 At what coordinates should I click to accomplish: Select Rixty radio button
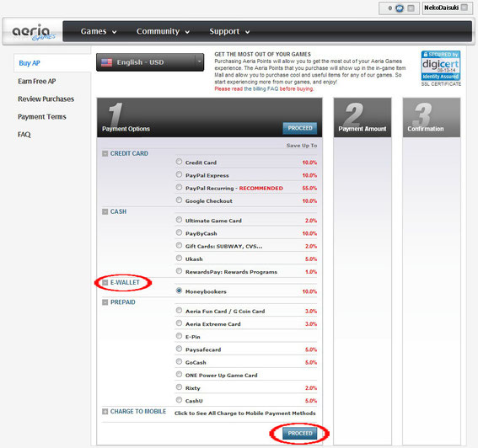pyautogui.click(x=179, y=387)
